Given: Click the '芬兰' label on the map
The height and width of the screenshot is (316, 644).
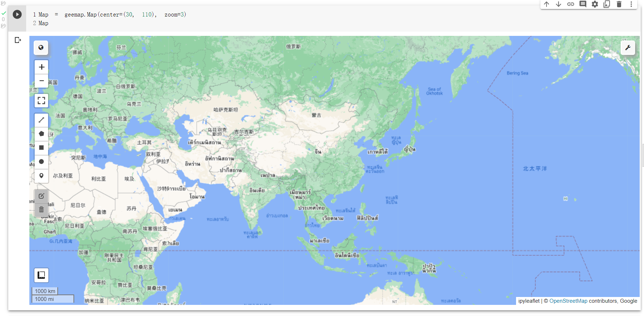Looking at the screenshot, I should (121, 47).
